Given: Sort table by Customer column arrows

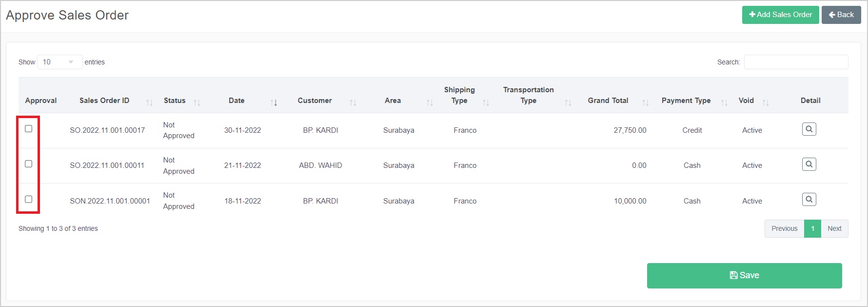Looking at the screenshot, I should 353,102.
